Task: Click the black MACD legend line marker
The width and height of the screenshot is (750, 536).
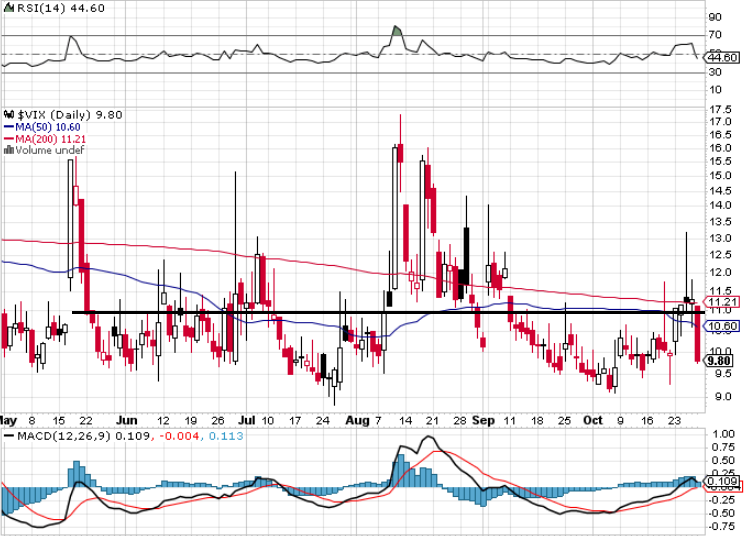Action: click(9, 436)
